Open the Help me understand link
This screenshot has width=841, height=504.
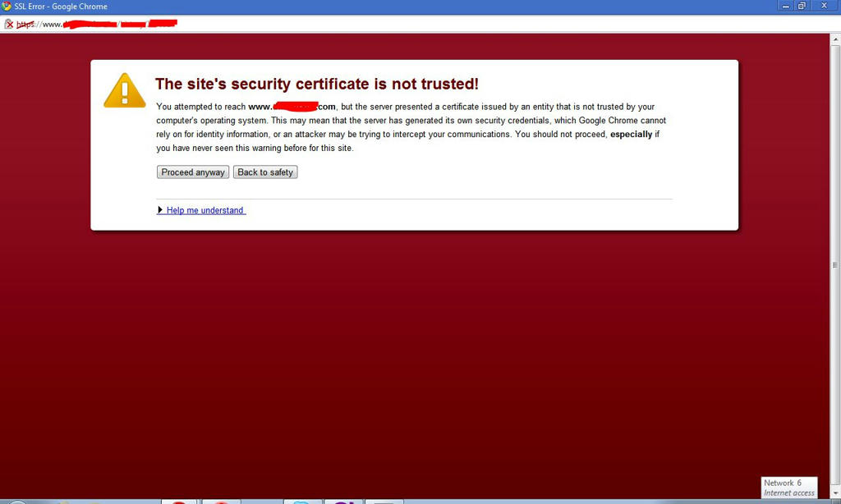click(x=205, y=210)
